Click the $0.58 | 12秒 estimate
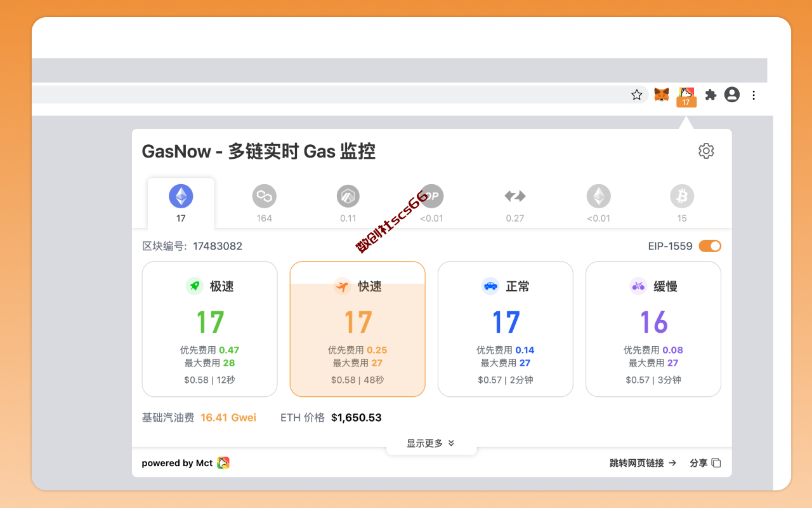 click(x=209, y=380)
